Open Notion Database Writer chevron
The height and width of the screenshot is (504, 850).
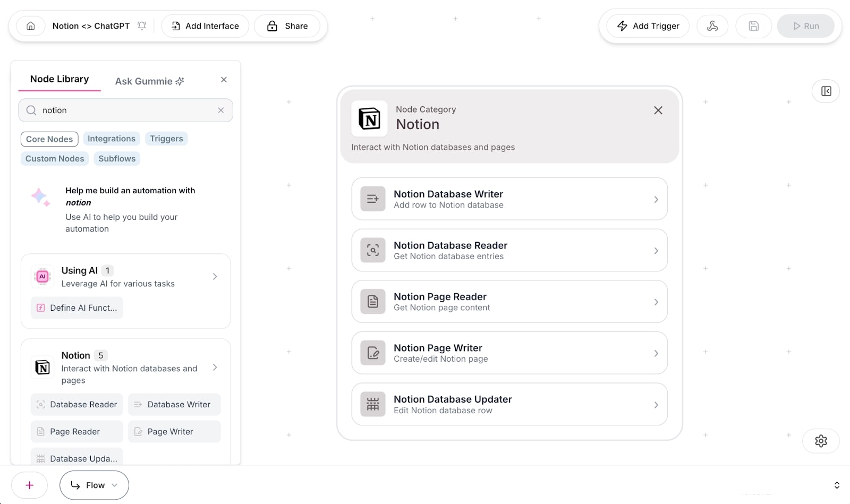tap(656, 200)
